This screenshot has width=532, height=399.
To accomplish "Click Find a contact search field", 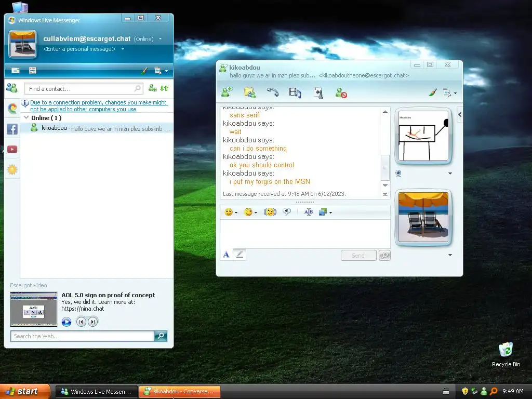I will 84,88.
